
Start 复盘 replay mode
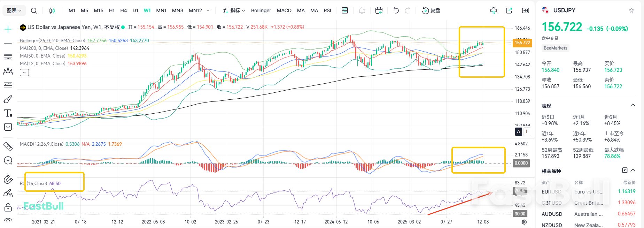pos(431,10)
